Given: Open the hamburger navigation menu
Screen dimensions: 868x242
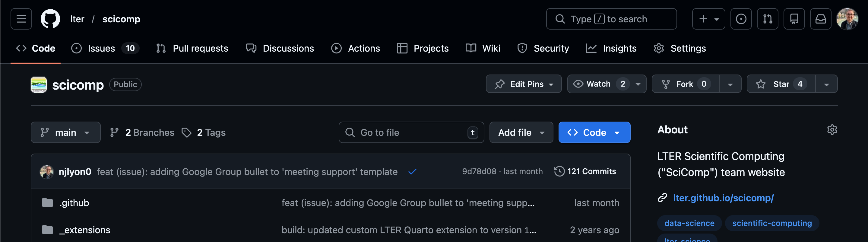Looking at the screenshot, I should click(x=21, y=19).
